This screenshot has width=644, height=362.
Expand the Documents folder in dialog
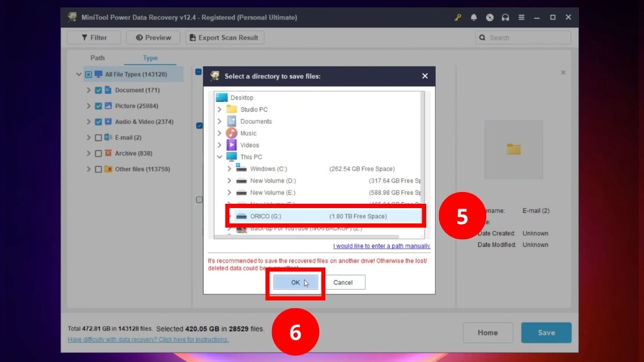219,121
